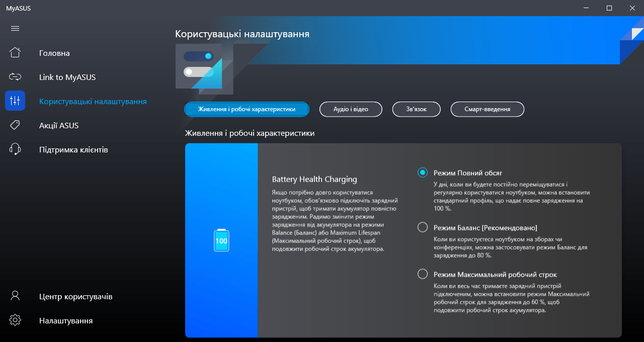Screen dimensions: 644x342
Task: Open Підтримка клієнтів section
Action: tap(73, 149)
